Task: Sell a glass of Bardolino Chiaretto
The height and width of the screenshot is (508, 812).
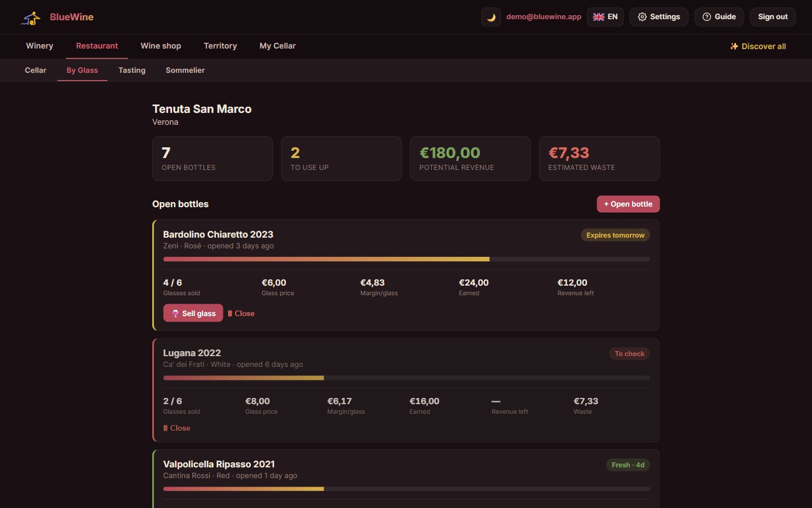Action: pos(193,313)
